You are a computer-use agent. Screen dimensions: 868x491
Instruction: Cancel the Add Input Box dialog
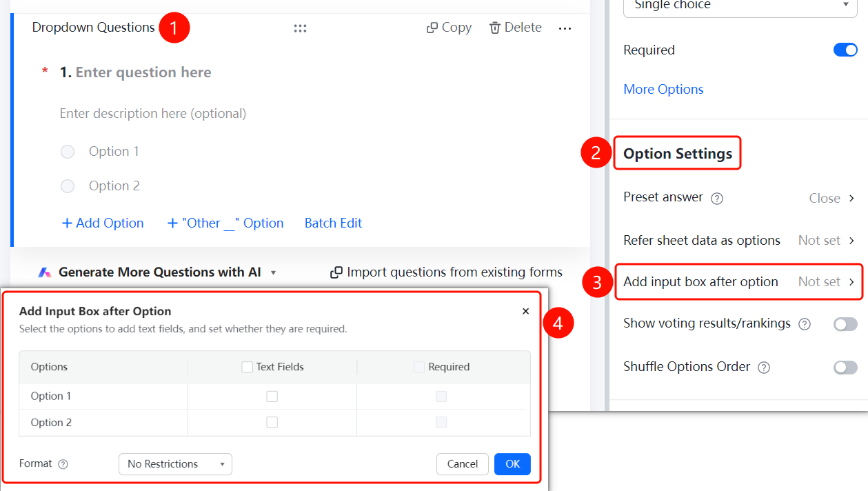coord(463,464)
